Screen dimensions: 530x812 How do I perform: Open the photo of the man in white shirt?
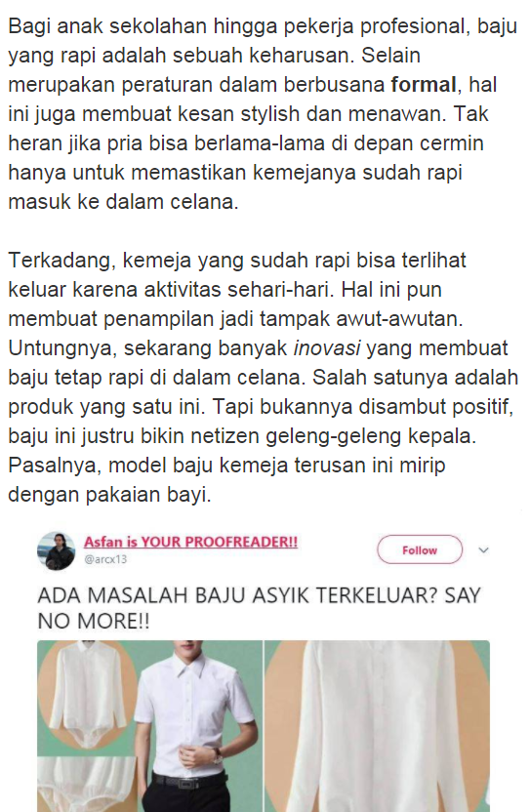[x=199, y=726]
